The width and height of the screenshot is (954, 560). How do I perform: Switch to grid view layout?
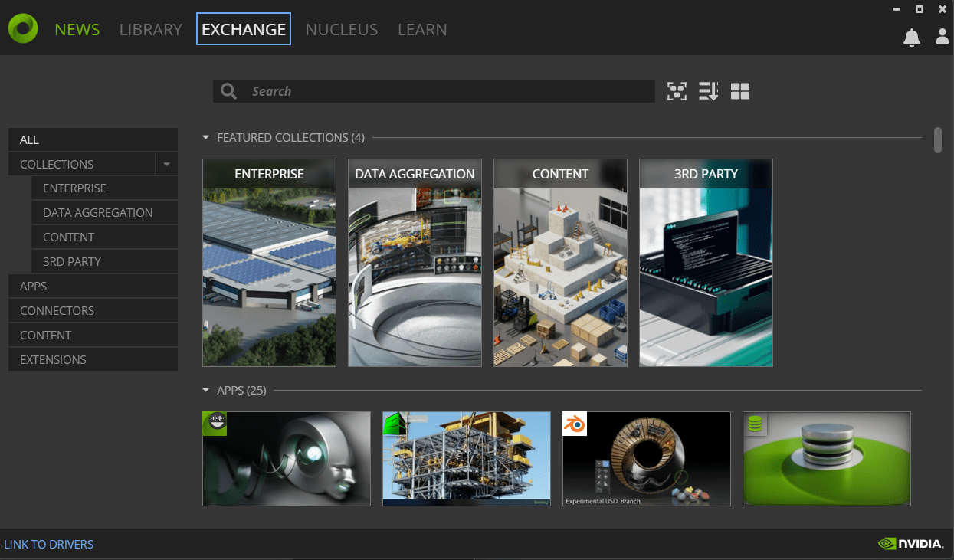739,90
